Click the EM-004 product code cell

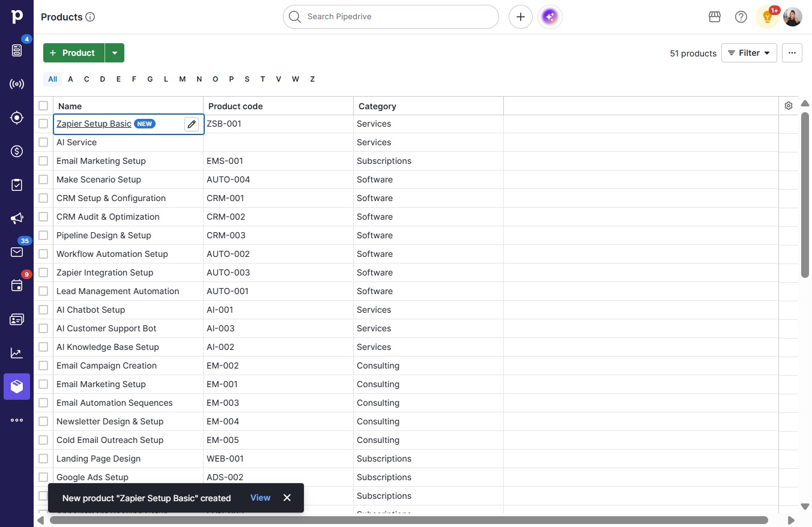pos(278,421)
